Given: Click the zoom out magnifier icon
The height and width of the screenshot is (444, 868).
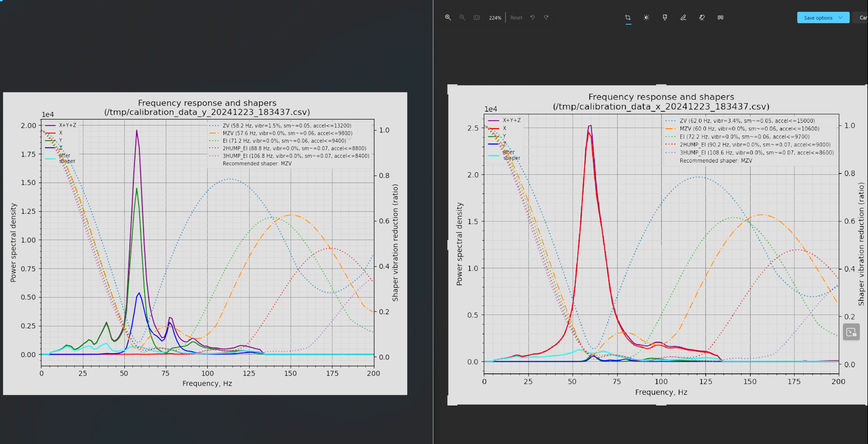Looking at the screenshot, I should point(462,17).
